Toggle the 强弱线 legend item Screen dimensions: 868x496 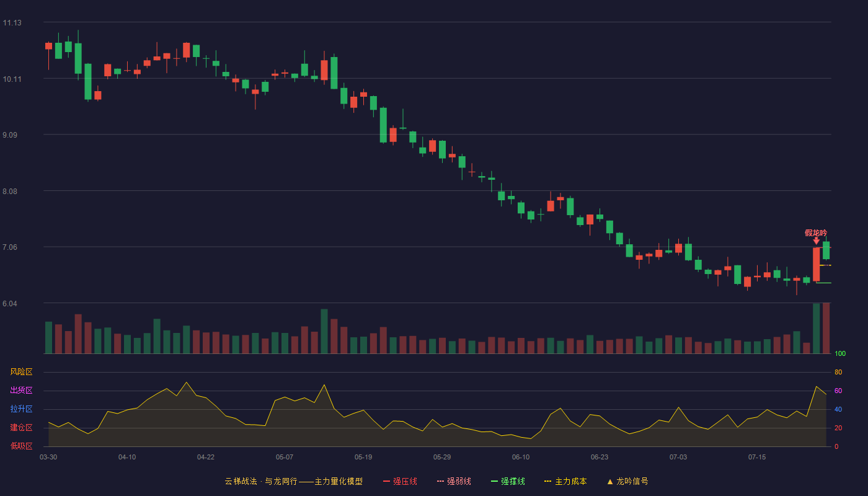454,481
